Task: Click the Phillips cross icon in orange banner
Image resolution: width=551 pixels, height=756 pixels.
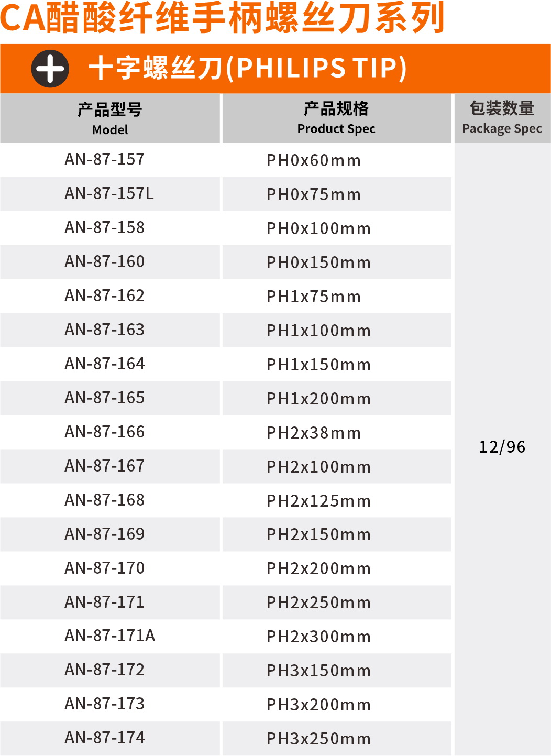Action: coord(50,69)
